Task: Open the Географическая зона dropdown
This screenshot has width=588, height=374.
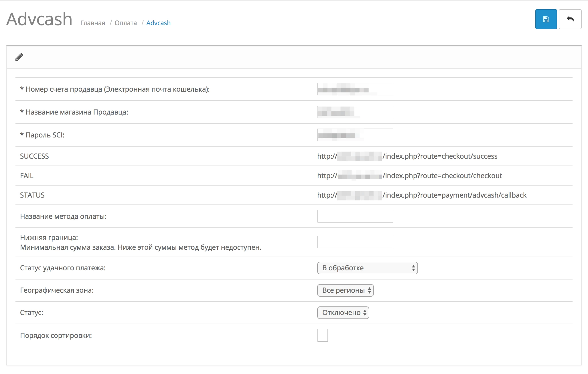Action: 345,290
